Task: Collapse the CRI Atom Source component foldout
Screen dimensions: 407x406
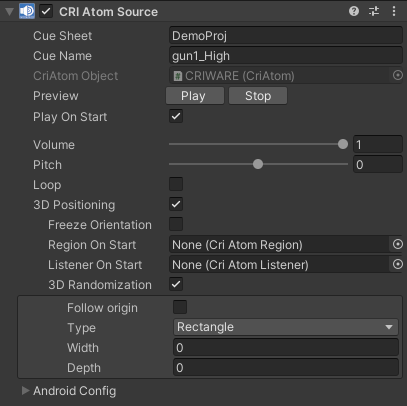Action: click(x=9, y=12)
